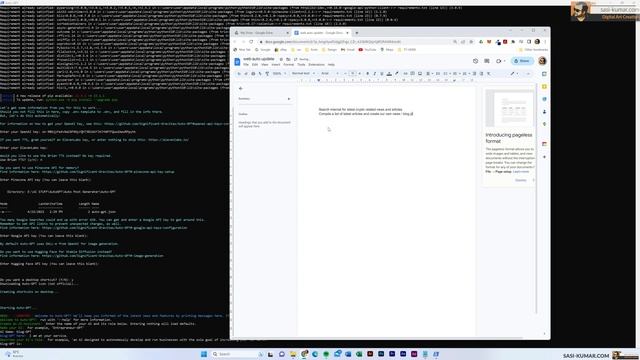
Task: Open version history clock icon
Action: coord(476,61)
